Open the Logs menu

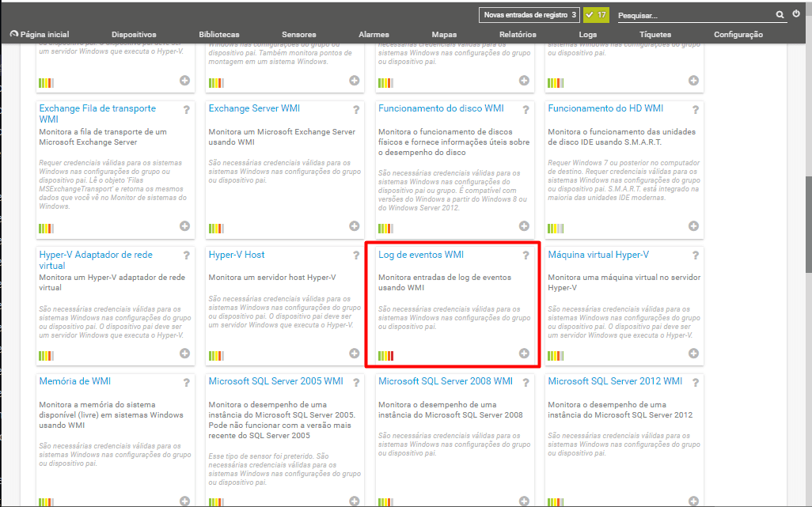click(x=588, y=34)
